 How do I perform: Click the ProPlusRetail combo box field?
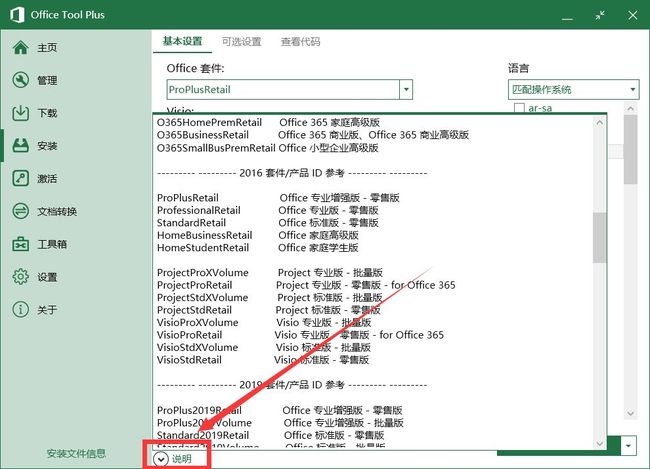coord(283,90)
